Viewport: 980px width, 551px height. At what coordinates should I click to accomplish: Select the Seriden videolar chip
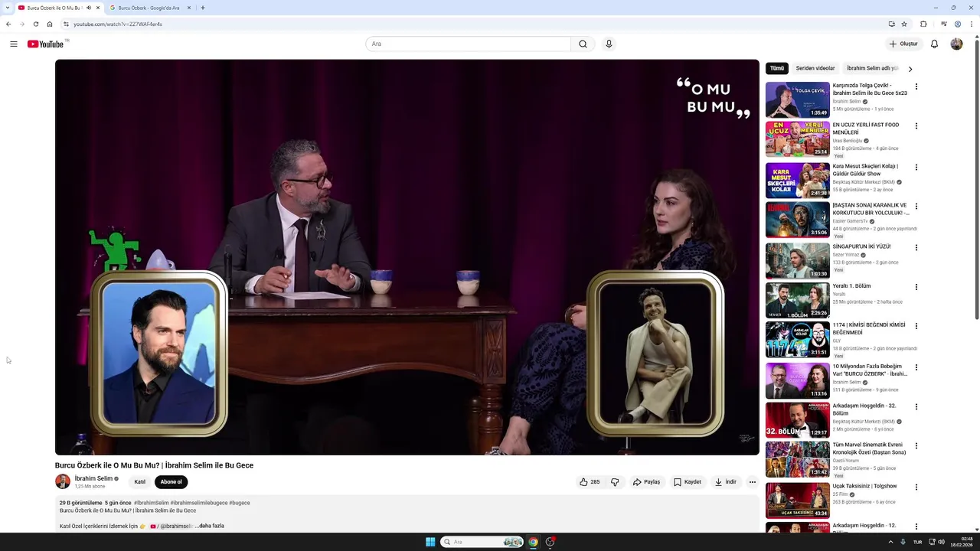[815, 68]
